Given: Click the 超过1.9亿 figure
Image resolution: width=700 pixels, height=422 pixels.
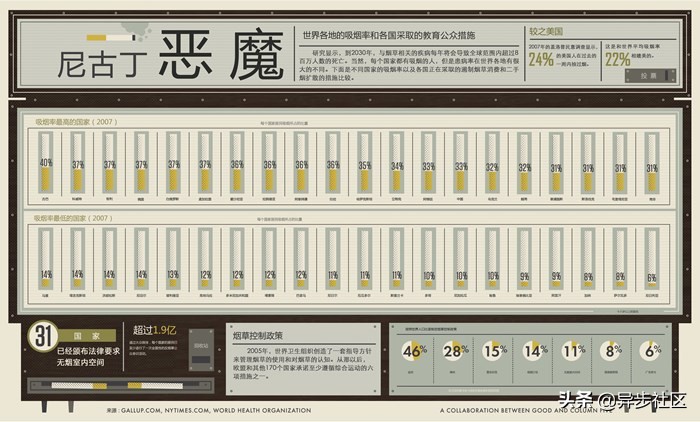Looking at the screenshot, I should [x=154, y=330].
